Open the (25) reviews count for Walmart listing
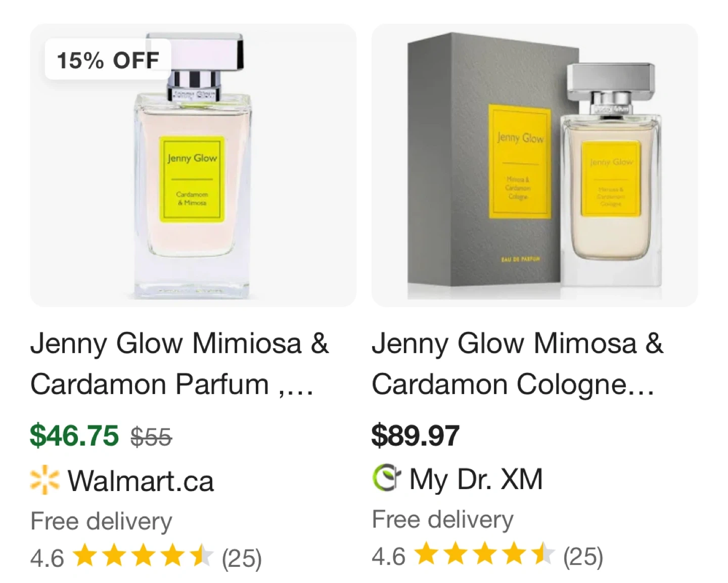Screen dimensions: 728x583 242,558
